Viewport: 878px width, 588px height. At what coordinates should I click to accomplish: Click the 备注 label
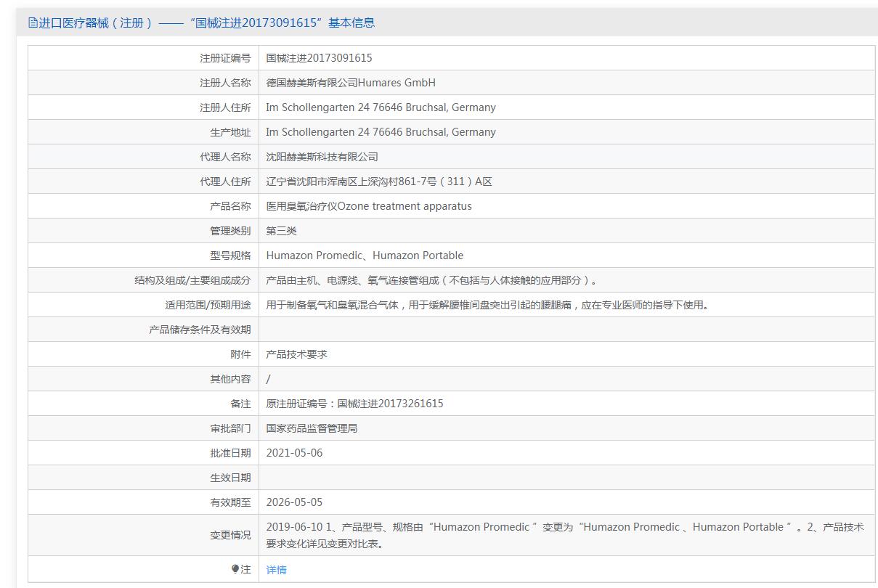240,404
